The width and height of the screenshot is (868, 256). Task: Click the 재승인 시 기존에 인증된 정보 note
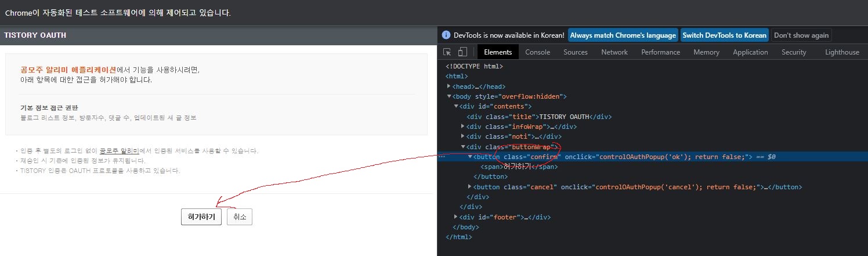(82, 161)
